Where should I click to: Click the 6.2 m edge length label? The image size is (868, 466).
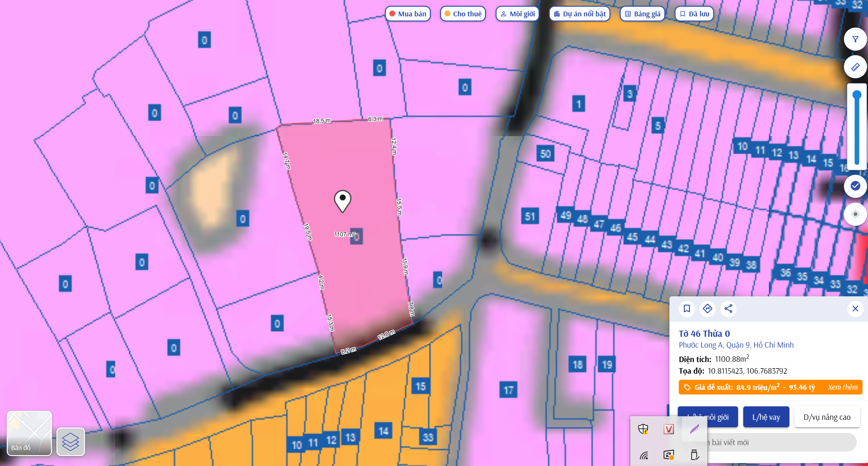click(x=348, y=351)
